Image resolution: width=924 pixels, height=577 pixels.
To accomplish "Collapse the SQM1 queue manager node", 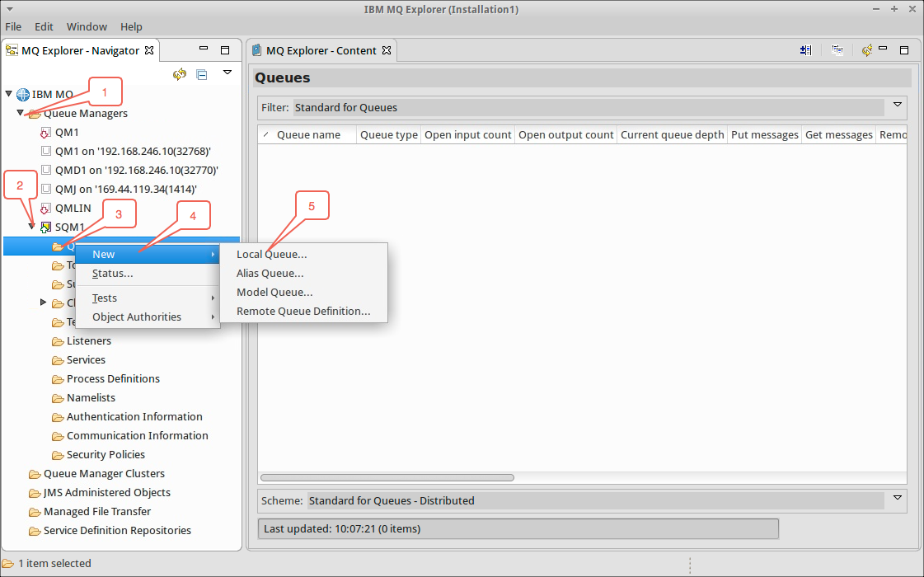I will [32, 226].
